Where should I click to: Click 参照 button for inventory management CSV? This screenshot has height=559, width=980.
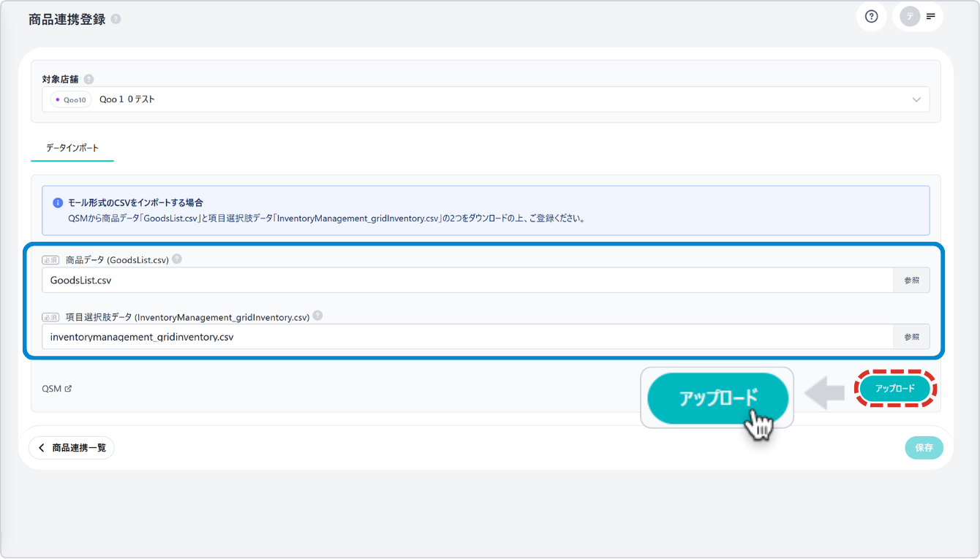click(911, 337)
